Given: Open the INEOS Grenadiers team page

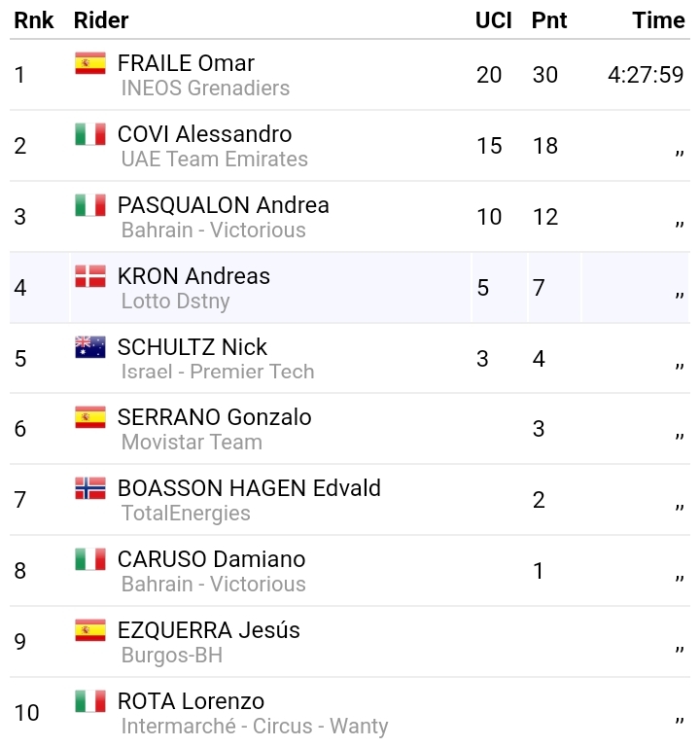Looking at the screenshot, I should click(205, 89).
